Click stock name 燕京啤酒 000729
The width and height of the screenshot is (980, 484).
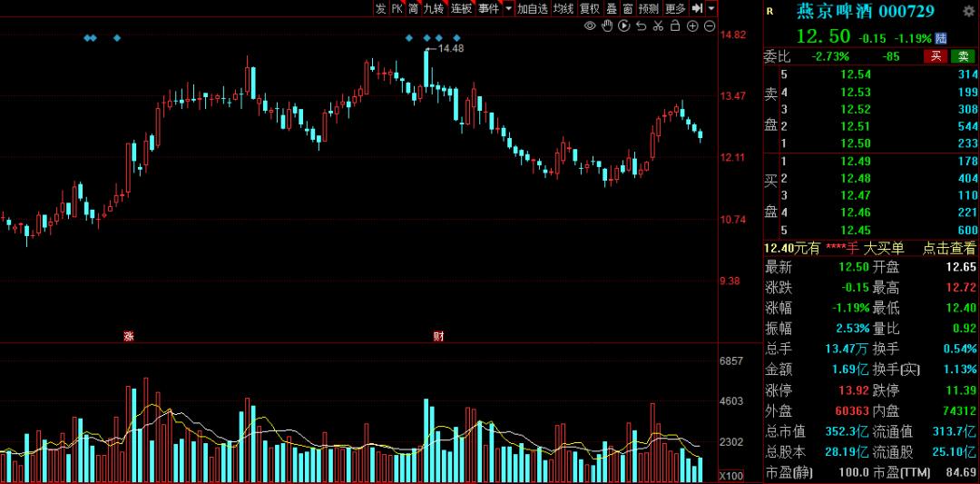pos(866,11)
